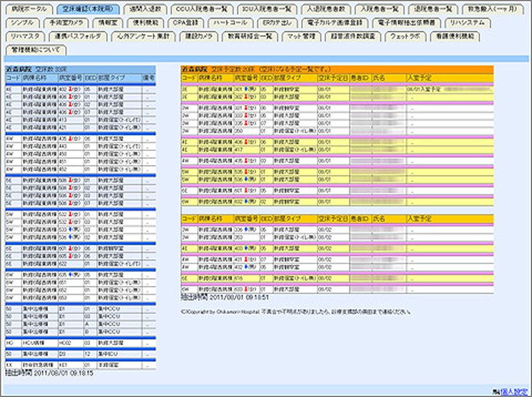532x397 pixels.
Task: Open the 退院患者一覧 tab
Action: point(433,9)
